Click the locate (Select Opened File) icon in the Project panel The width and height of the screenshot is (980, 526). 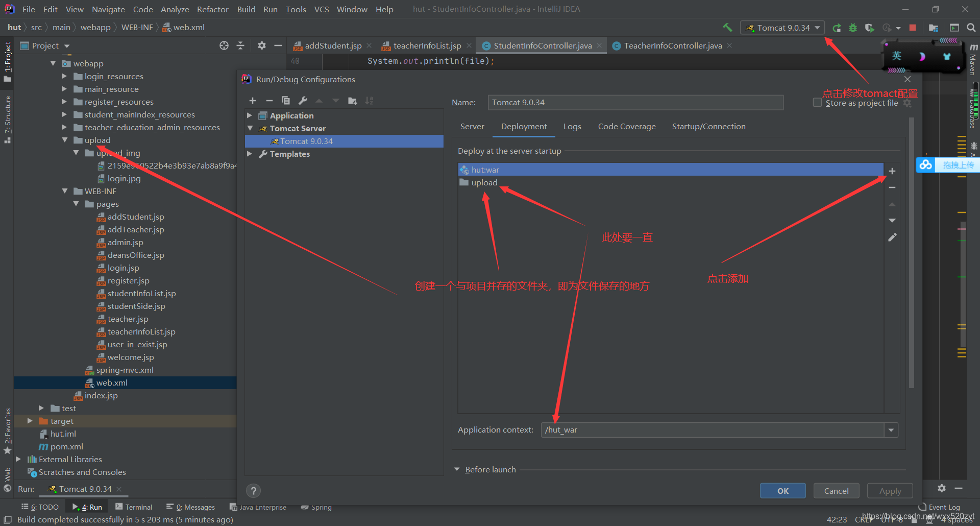point(224,45)
